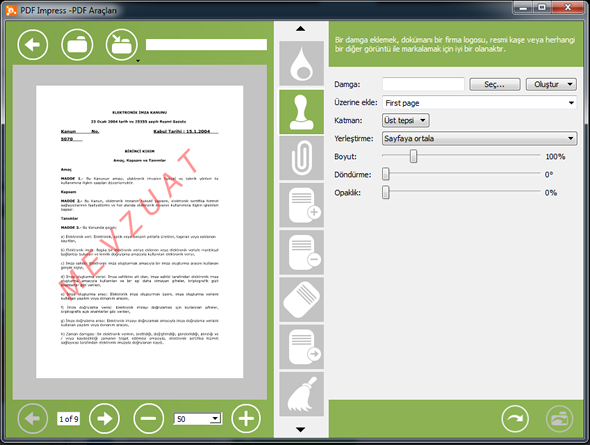
Task: Save the file using the folder-with-arrow button
Action: click(122, 45)
